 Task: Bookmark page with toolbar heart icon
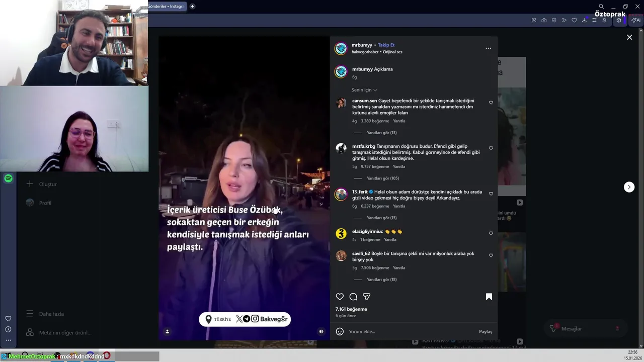(574, 20)
